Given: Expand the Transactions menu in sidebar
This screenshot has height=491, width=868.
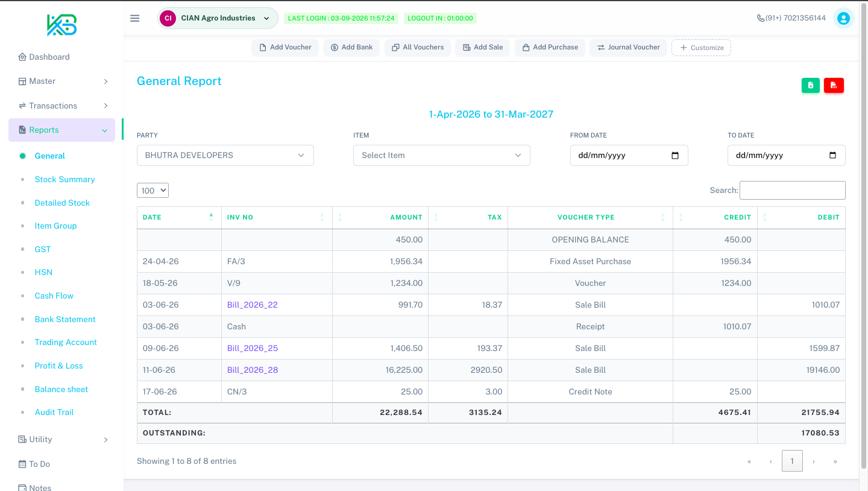Looking at the screenshot, I should (62, 106).
